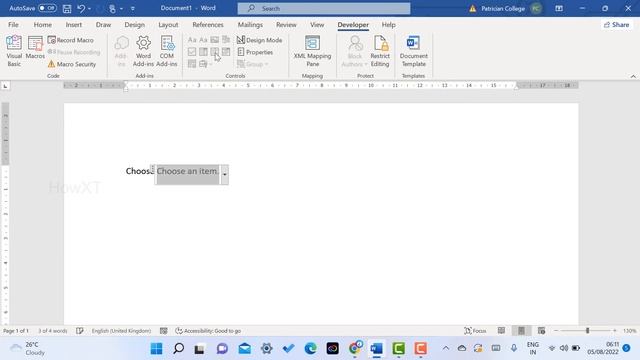Viewport: 640px width, 360px height.
Task: Open XML Mapping Pane
Action: point(312,51)
